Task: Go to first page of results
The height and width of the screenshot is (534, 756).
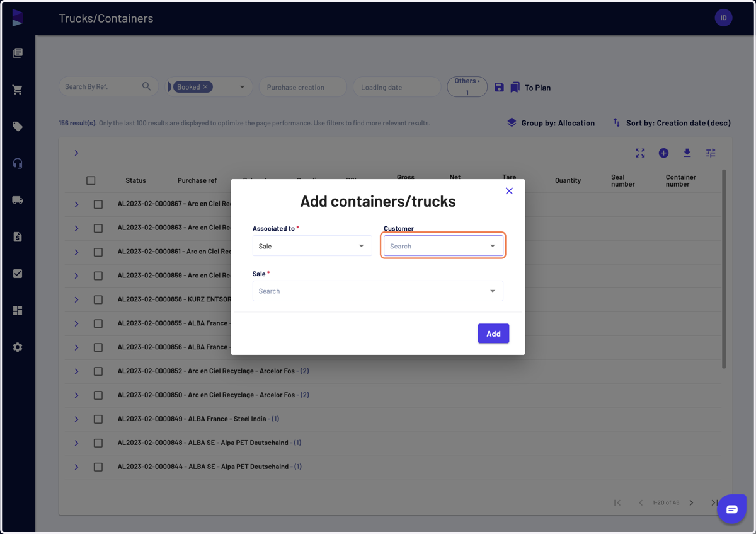Action: coord(617,502)
